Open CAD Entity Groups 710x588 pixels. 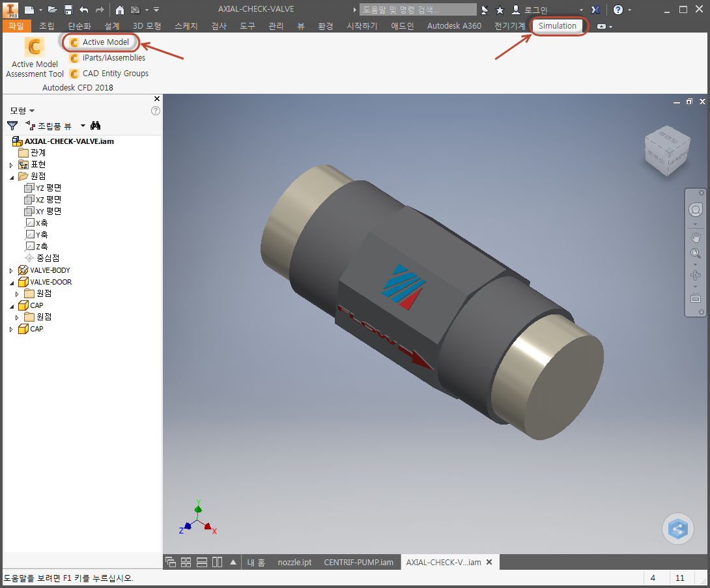[x=109, y=74]
